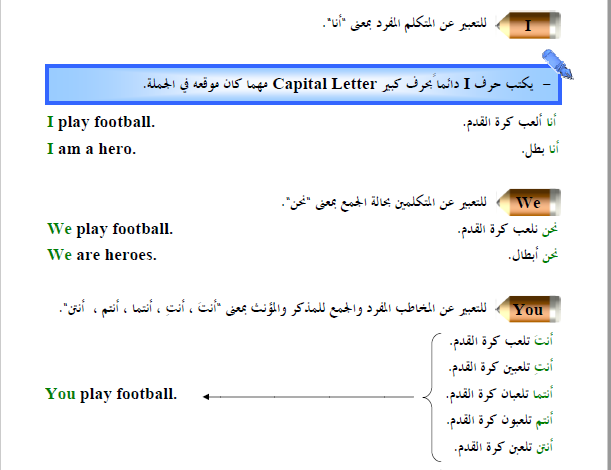Click the green word You in the English sentence
This screenshot has height=470, width=611.
(60, 394)
